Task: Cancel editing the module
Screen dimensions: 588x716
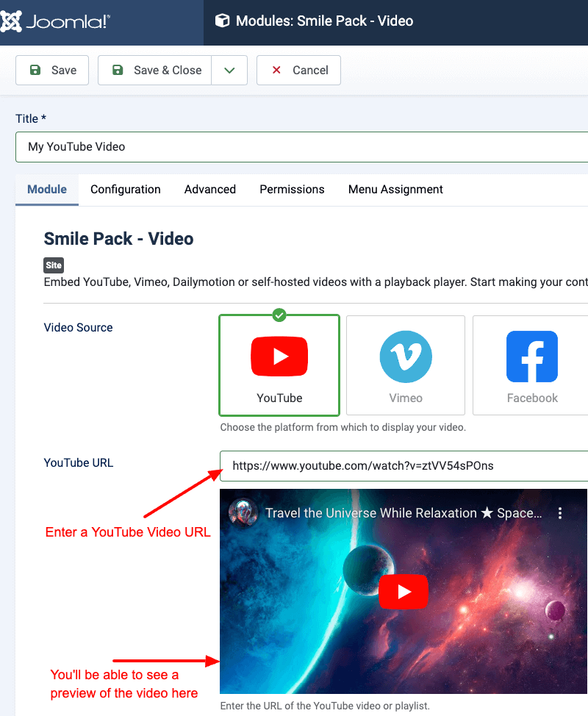Action: click(x=298, y=71)
